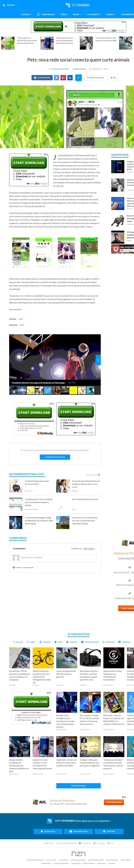This screenshot has width=134, height=868.
Task: Go to the Fórum section
Action: tap(63, 14)
